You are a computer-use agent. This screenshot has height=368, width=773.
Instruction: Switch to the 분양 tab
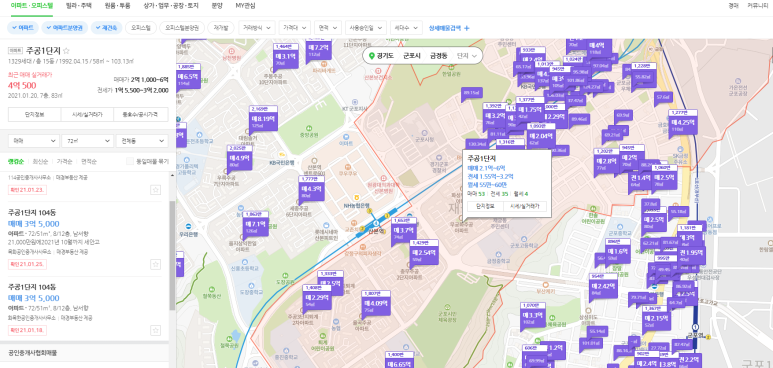217,6
